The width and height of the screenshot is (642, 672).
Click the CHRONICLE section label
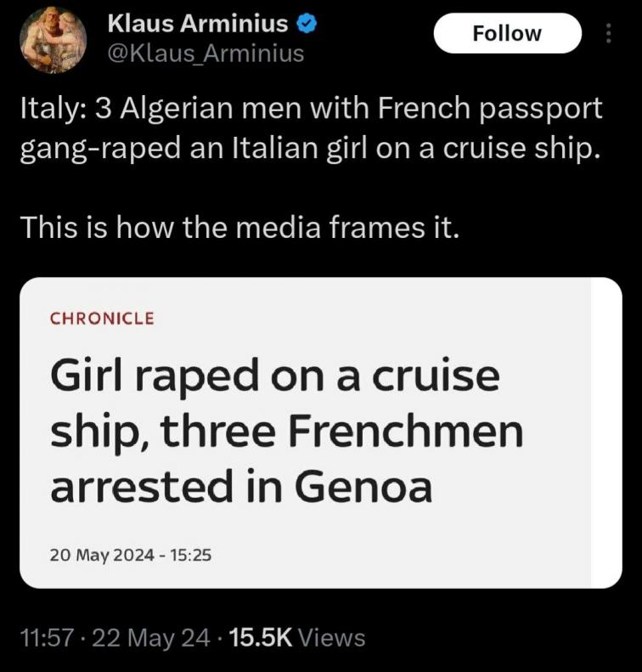102,319
